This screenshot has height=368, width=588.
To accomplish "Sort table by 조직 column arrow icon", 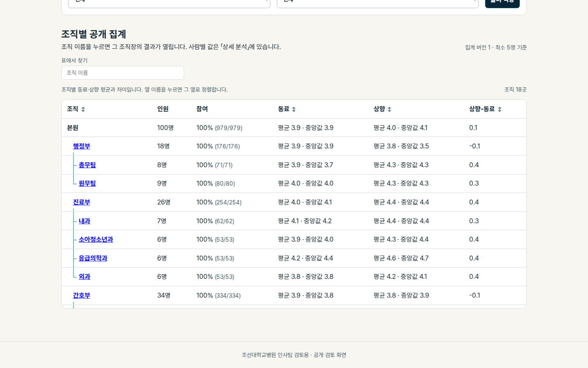I will [x=83, y=109].
